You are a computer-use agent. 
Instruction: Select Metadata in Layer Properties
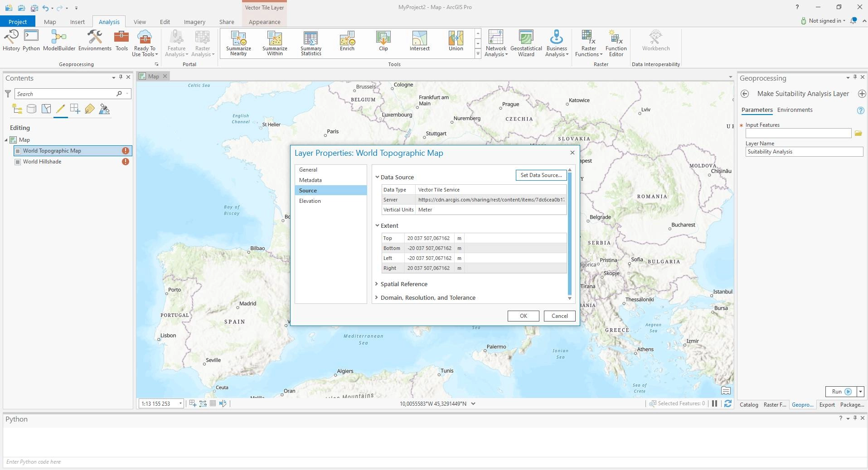331,180
